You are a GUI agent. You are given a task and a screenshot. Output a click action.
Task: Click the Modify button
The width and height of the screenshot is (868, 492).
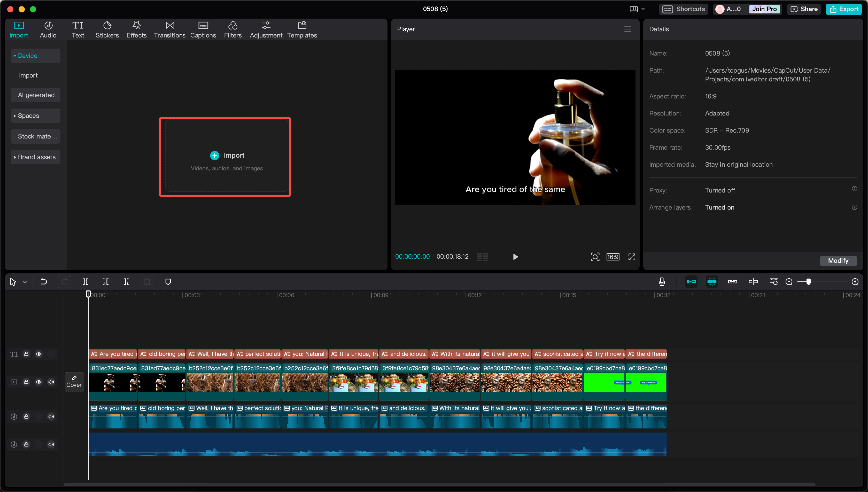point(838,260)
